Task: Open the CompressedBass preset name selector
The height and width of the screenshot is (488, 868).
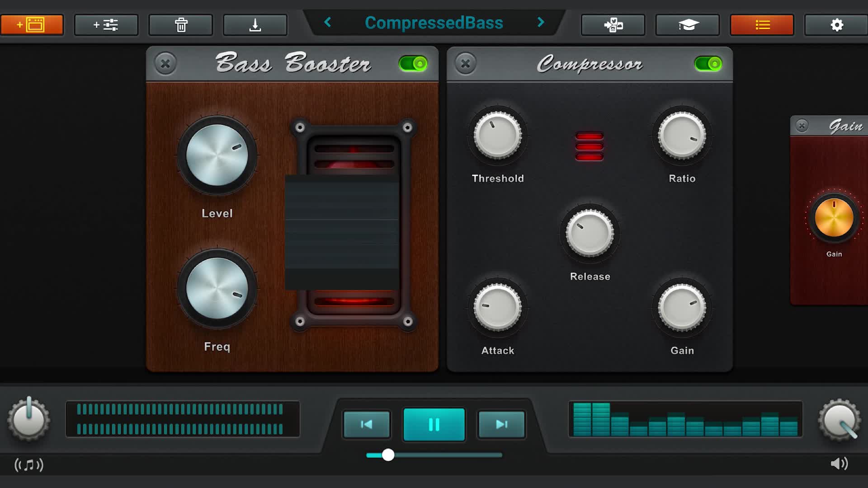Action: pos(434,23)
